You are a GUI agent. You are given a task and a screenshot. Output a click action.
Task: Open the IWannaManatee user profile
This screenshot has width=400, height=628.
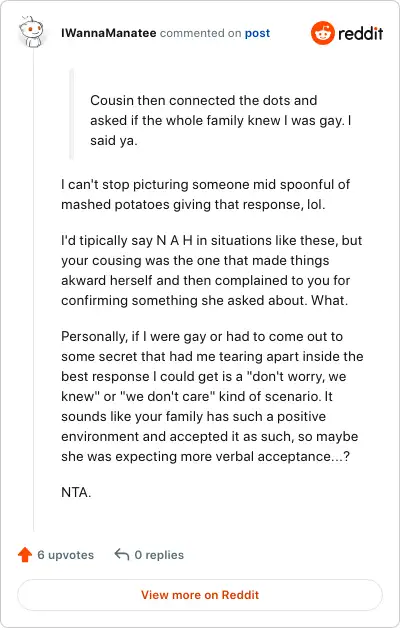coord(109,33)
